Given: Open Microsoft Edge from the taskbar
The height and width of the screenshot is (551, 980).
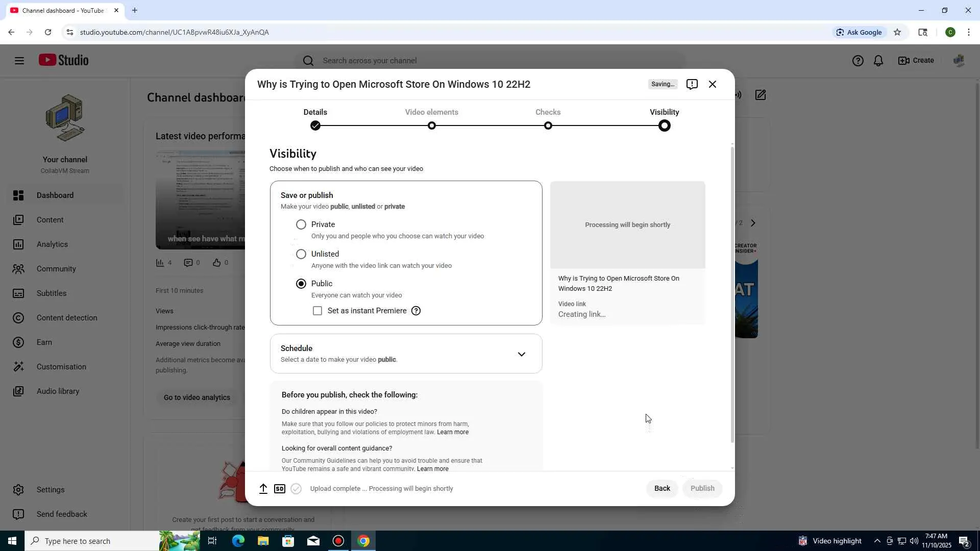Looking at the screenshot, I should click(x=238, y=541).
